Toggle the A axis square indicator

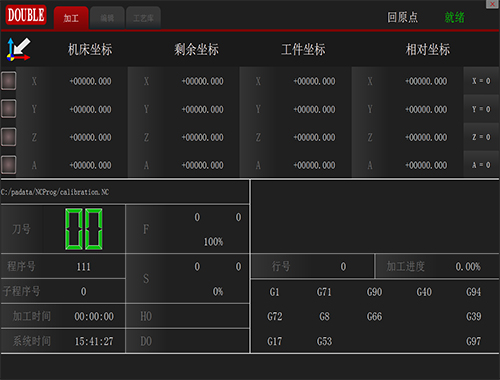click(8, 165)
